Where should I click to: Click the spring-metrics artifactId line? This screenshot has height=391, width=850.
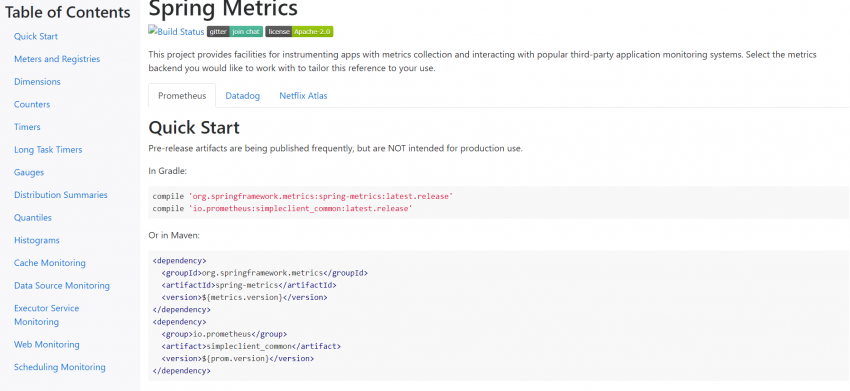point(249,285)
